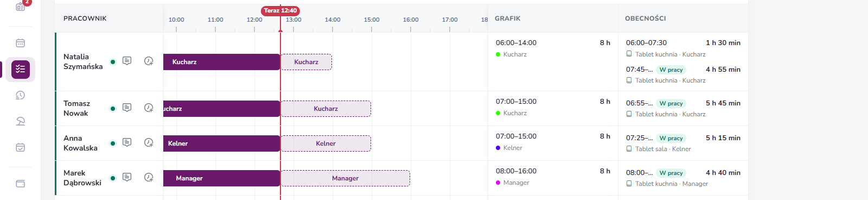Image resolution: width=868 pixels, height=200 pixels.
Task: Select Natalia's solid Kucharz shift bar
Action: [221, 62]
